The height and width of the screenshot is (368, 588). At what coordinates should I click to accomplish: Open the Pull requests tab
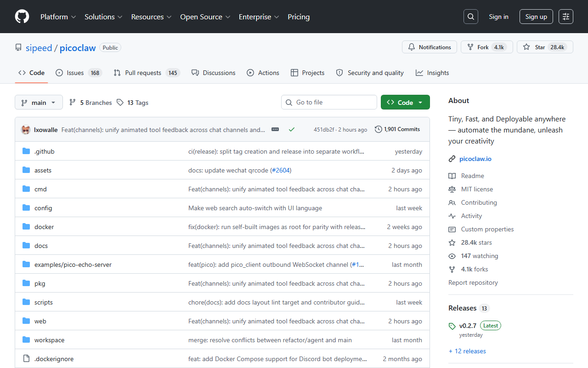(x=147, y=73)
